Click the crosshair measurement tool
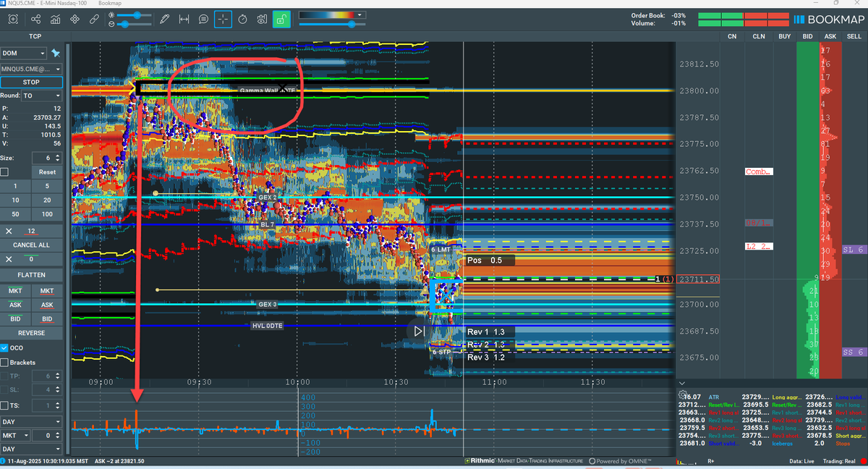The height and width of the screenshot is (469, 868). tap(223, 20)
